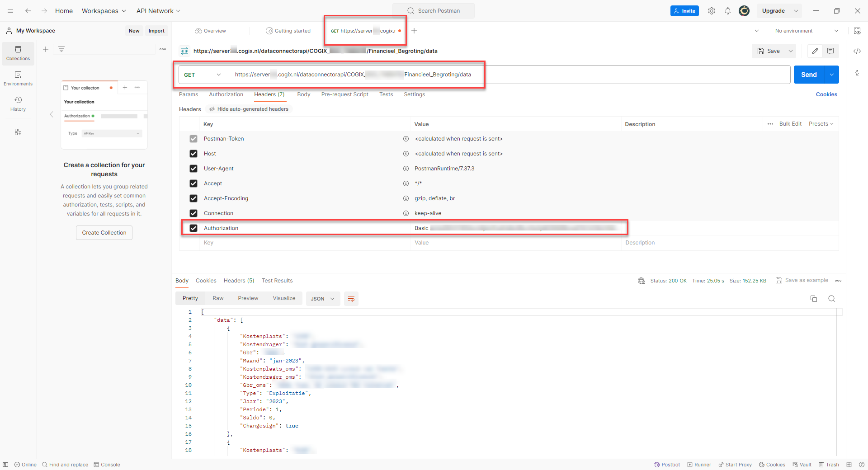The width and height of the screenshot is (868, 470).
Task: Uncheck the Accept-Encoding header
Action: coord(193,198)
